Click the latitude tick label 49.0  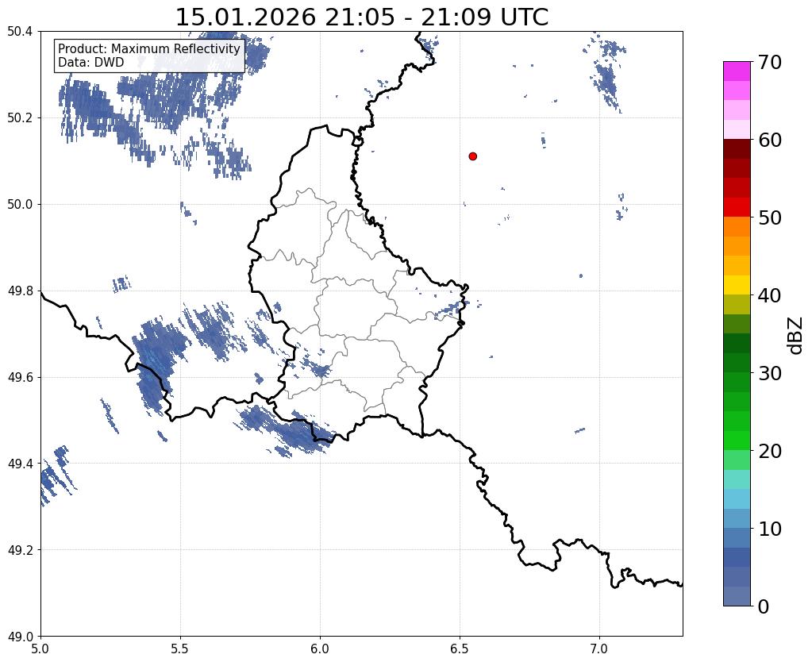[x=20, y=637]
